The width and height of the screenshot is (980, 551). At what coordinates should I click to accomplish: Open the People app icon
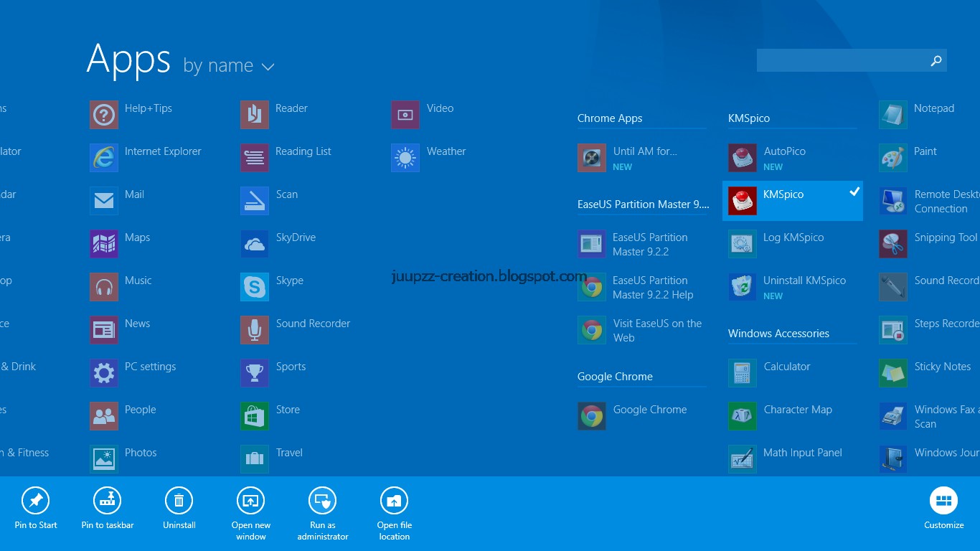point(104,416)
